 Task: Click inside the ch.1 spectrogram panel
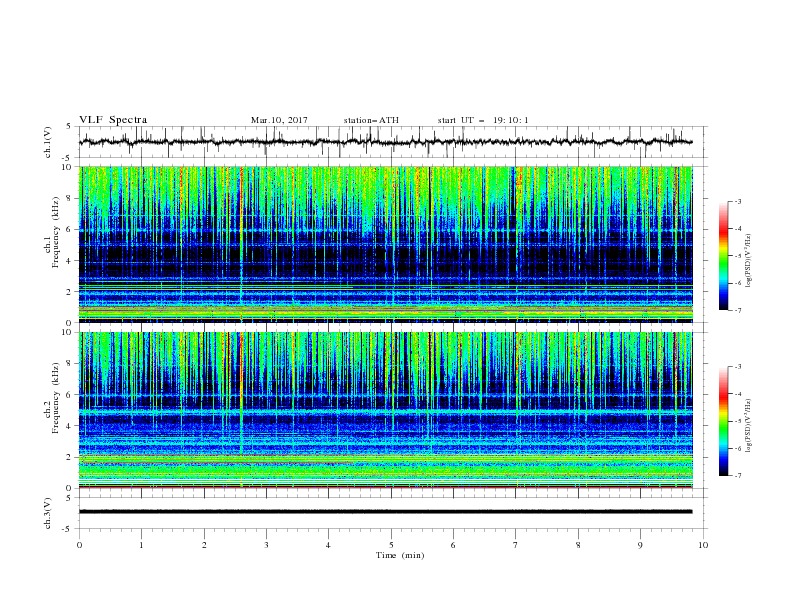tap(385, 244)
